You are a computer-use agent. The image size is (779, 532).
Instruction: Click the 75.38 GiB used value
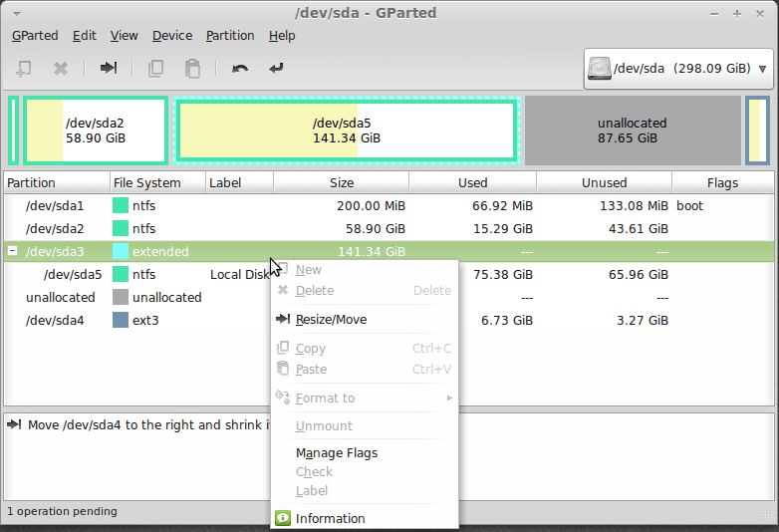503,274
